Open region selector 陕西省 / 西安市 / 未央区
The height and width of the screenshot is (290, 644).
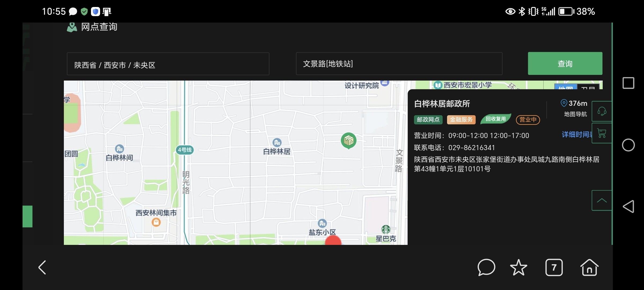pyautogui.click(x=168, y=64)
